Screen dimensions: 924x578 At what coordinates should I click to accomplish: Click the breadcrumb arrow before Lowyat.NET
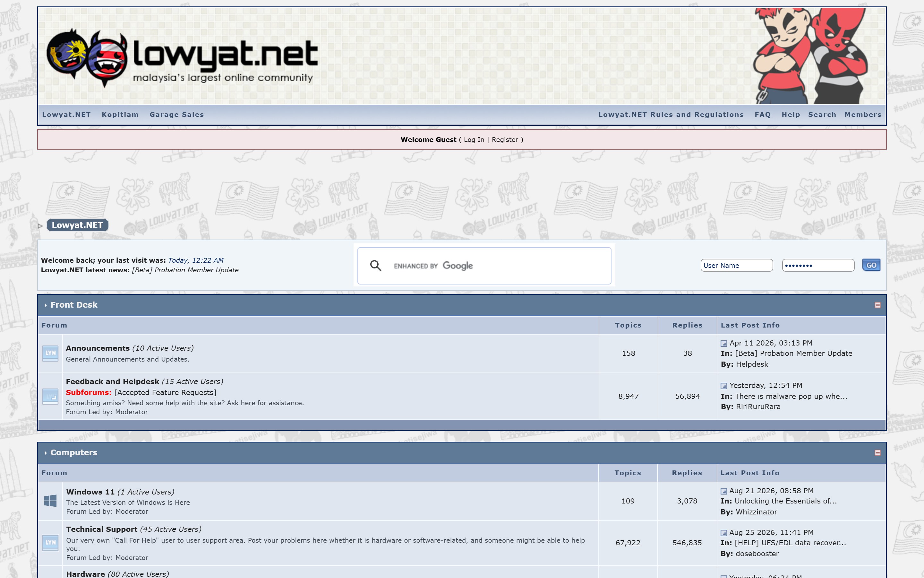click(x=40, y=226)
